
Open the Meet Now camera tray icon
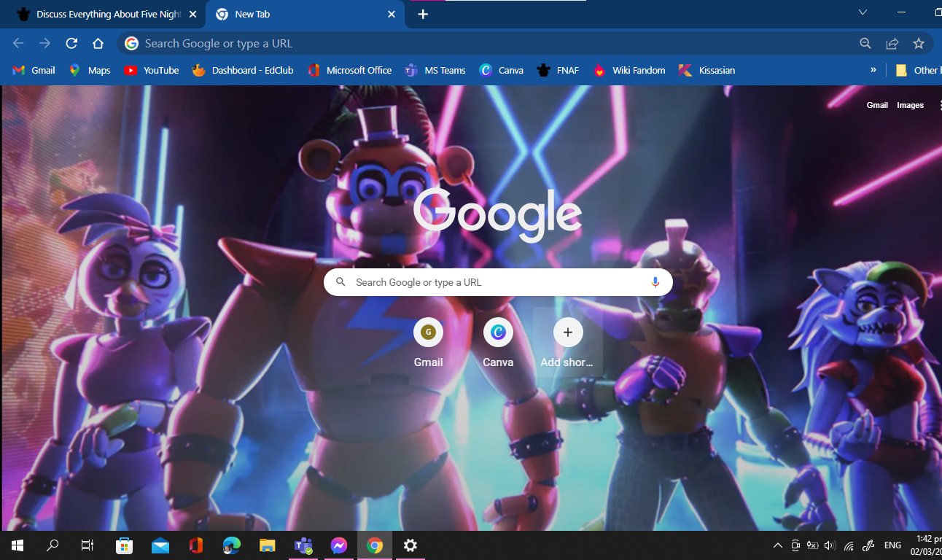coord(795,545)
